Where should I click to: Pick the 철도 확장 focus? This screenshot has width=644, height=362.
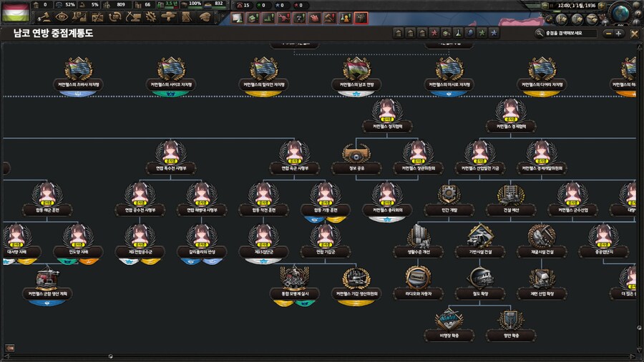point(479,279)
